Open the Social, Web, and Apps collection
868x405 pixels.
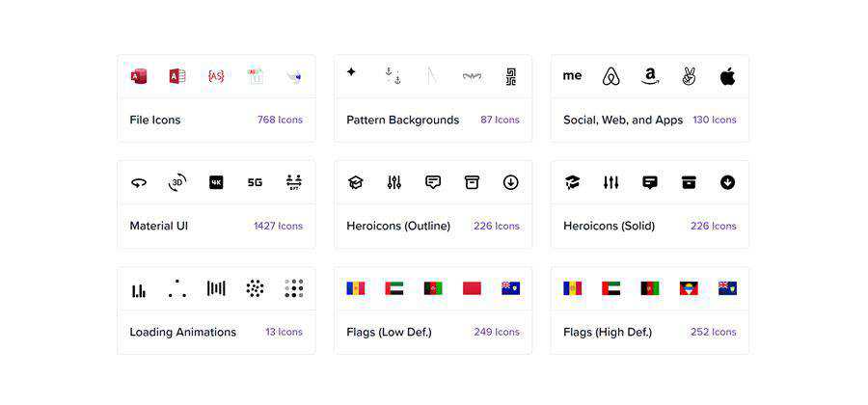623,121
